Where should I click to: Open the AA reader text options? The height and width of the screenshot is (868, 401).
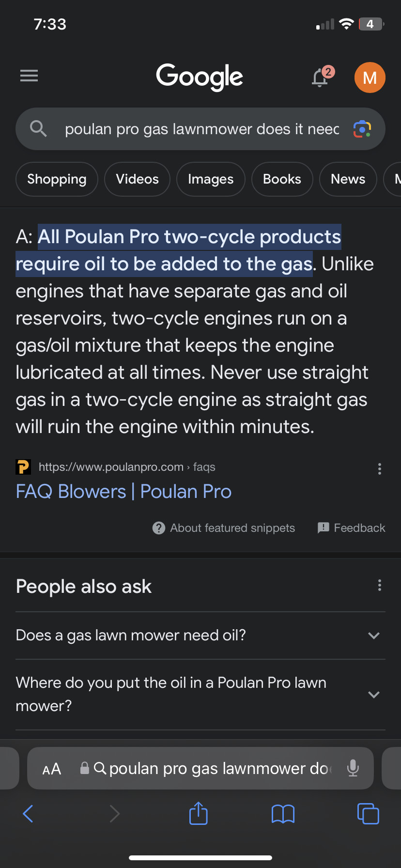[x=52, y=769]
